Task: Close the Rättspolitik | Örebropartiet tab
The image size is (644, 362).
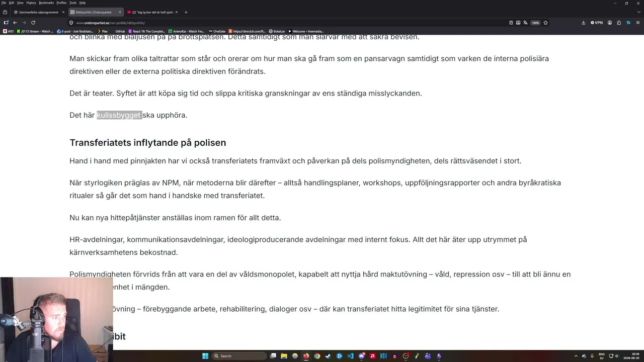Action: 120,12
